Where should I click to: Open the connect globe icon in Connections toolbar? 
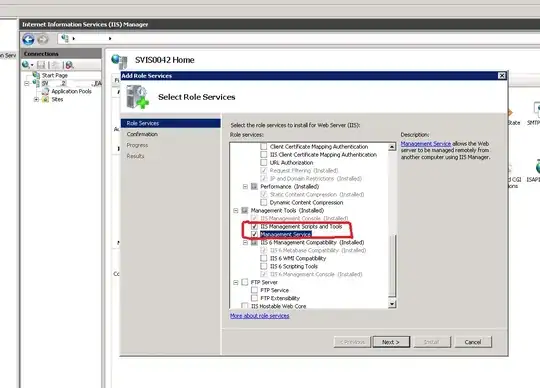coord(25,65)
